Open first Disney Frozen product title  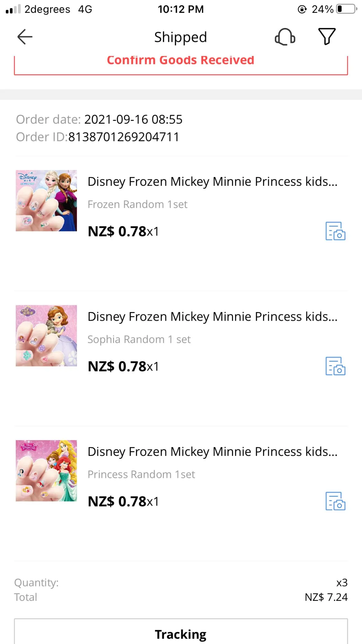click(x=212, y=182)
